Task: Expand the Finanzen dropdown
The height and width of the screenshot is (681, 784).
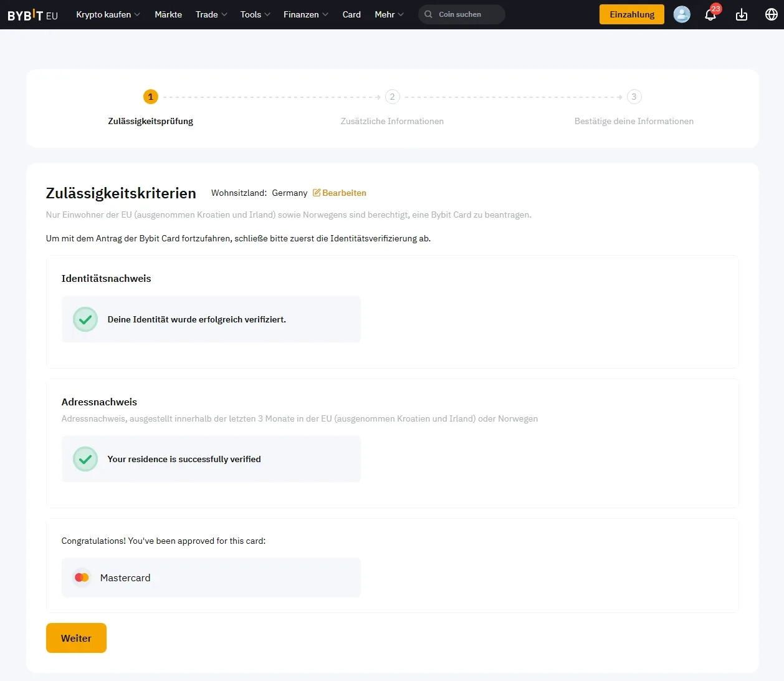Action: (302, 14)
